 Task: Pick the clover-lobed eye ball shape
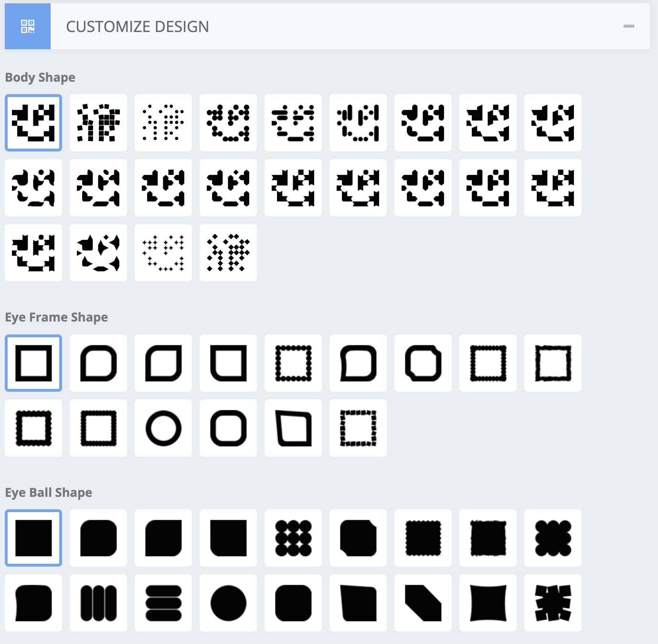(553, 538)
